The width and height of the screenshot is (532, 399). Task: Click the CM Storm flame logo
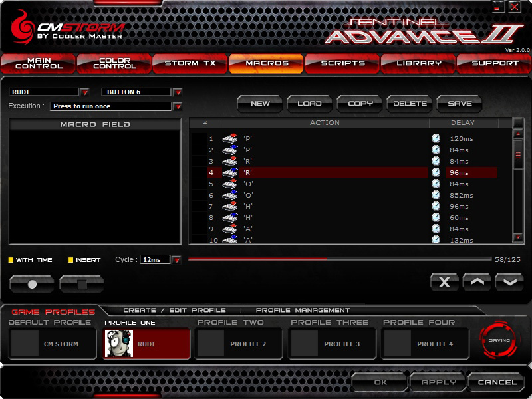click(23, 27)
